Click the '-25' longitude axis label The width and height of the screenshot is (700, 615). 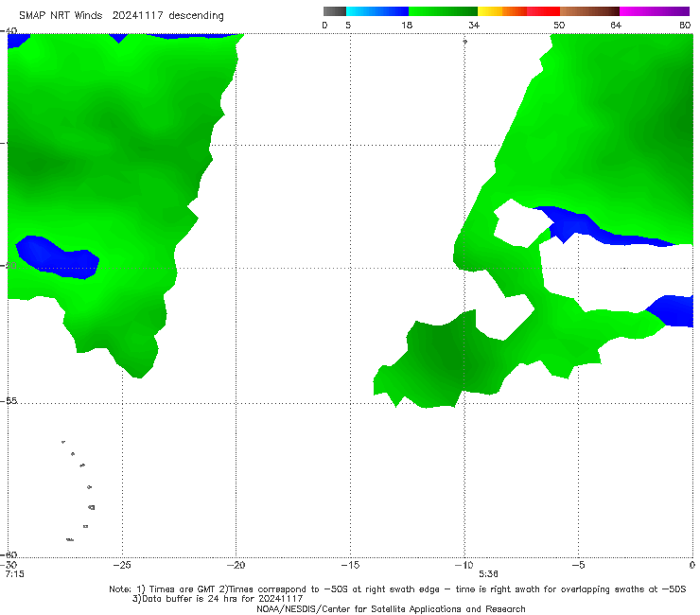(122, 565)
